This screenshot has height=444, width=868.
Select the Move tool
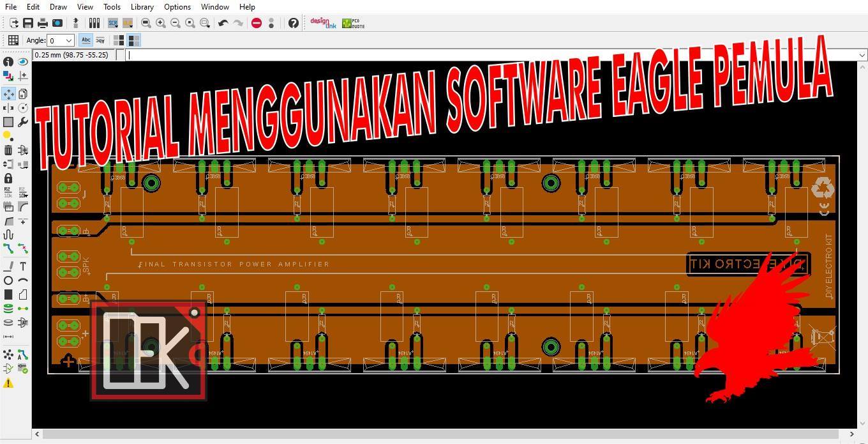tap(8, 94)
